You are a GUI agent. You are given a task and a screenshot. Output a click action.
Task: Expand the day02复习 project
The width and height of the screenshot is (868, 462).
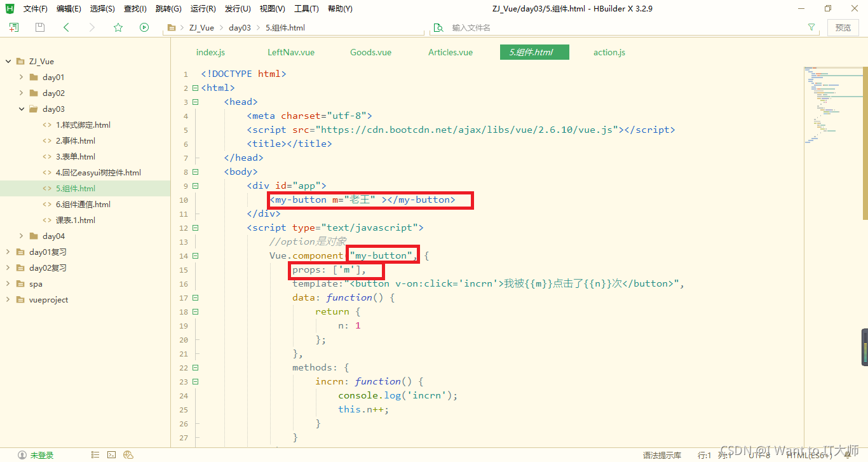[x=8, y=268]
